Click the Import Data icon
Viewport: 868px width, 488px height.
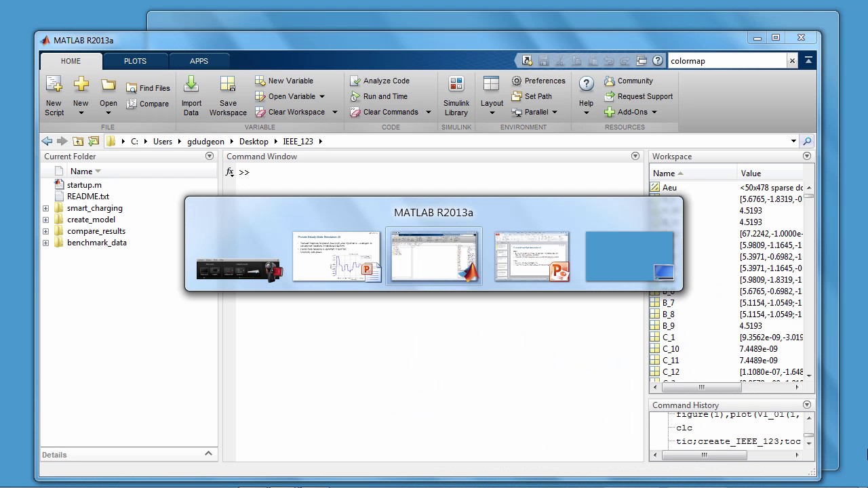[191, 84]
